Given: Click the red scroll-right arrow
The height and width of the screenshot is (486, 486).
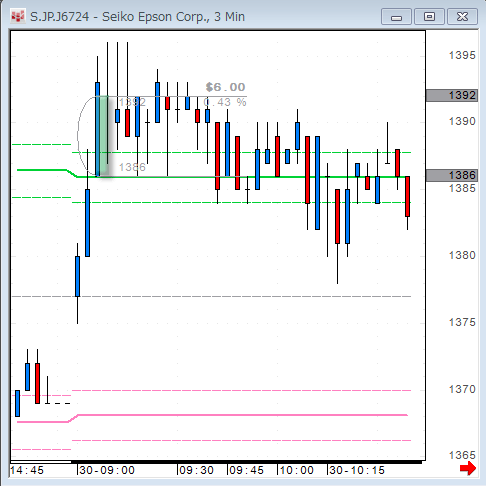Looking at the screenshot, I should click(468, 468).
